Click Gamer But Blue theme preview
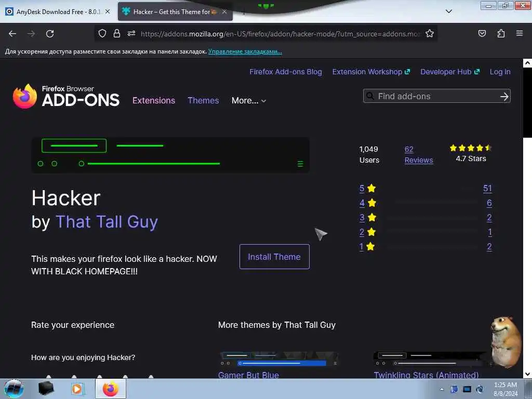Image resolution: width=532 pixels, height=399 pixels. [x=279, y=360]
